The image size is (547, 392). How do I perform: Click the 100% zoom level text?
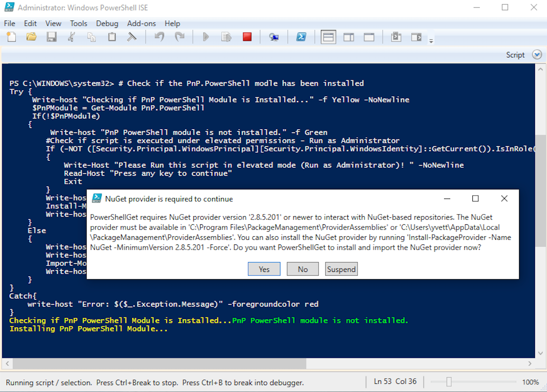(x=530, y=382)
